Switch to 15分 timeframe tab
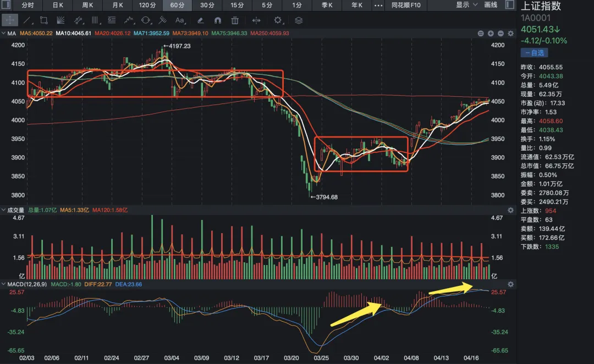This screenshot has height=364, width=594. 237,5
